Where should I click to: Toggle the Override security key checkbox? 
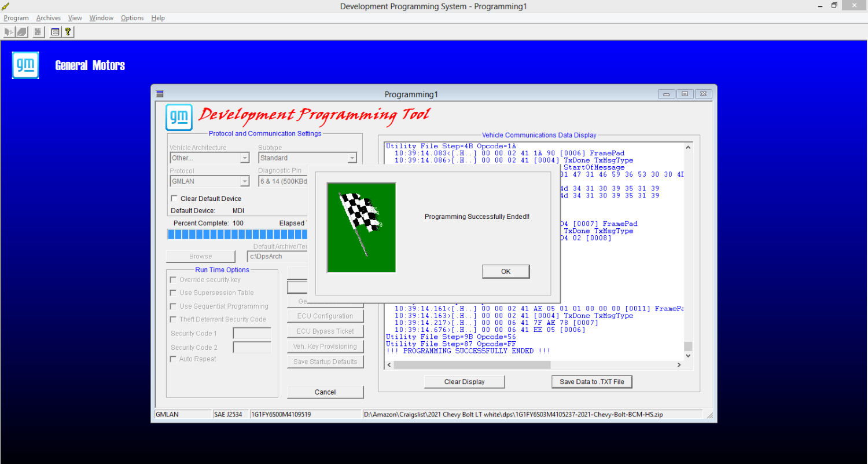pyautogui.click(x=173, y=280)
